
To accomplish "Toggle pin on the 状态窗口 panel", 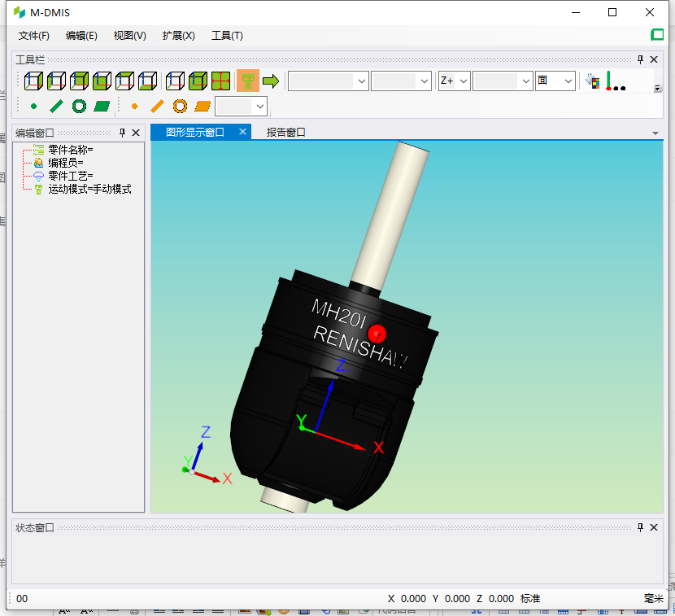I will (x=640, y=527).
